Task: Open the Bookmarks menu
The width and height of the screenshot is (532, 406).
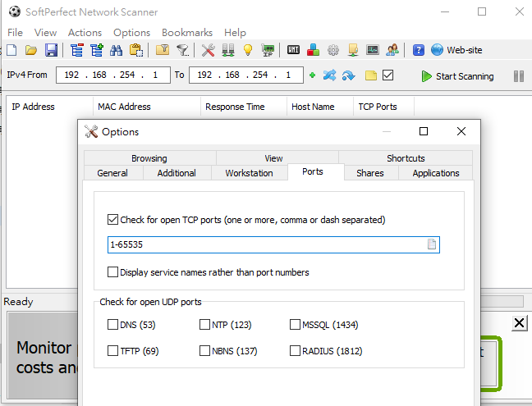Action: (x=187, y=33)
